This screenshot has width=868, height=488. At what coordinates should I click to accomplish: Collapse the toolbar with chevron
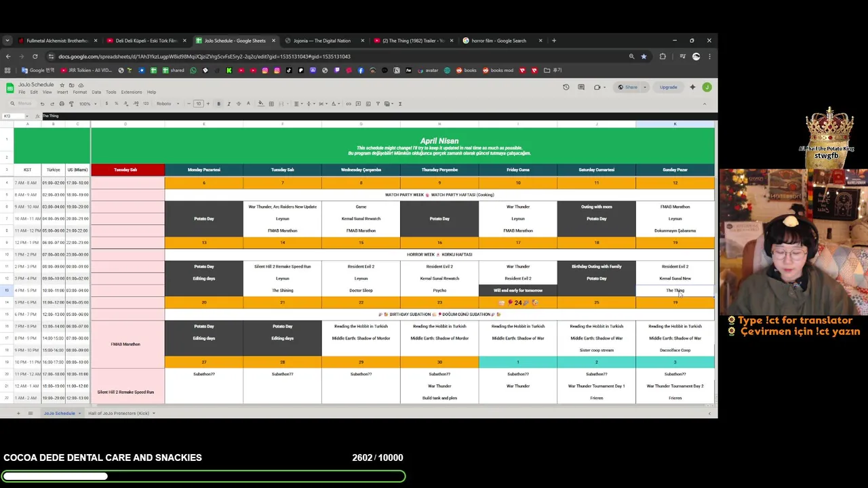click(705, 104)
